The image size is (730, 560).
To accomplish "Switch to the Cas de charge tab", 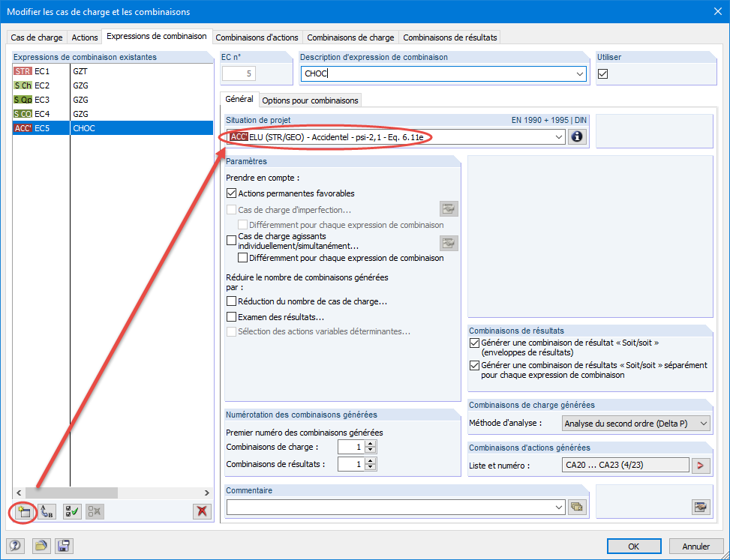I will click(x=37, y=37).
